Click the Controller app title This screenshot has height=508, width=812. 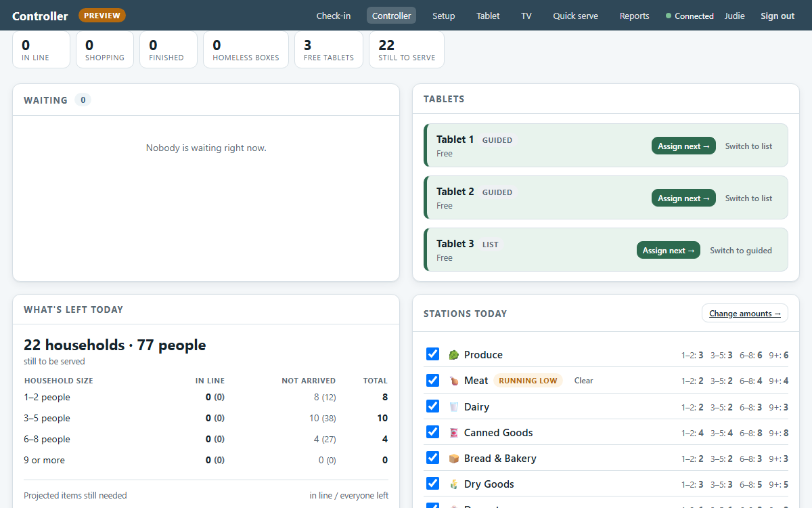[x=40, y=16]
